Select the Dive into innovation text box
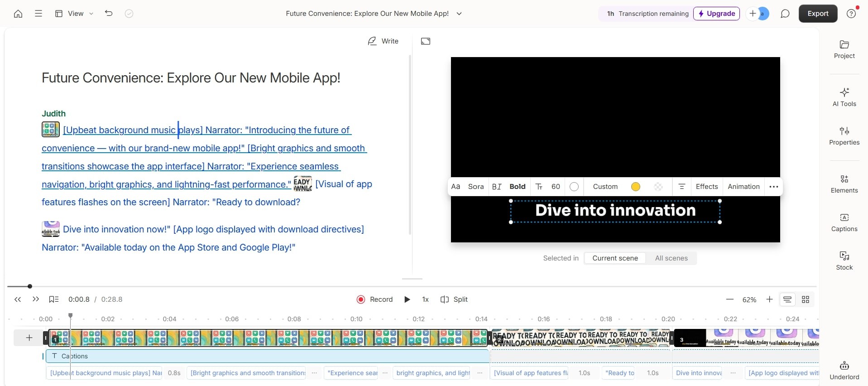This screenshot has width=868, height=386. click(x=615, y=211)
